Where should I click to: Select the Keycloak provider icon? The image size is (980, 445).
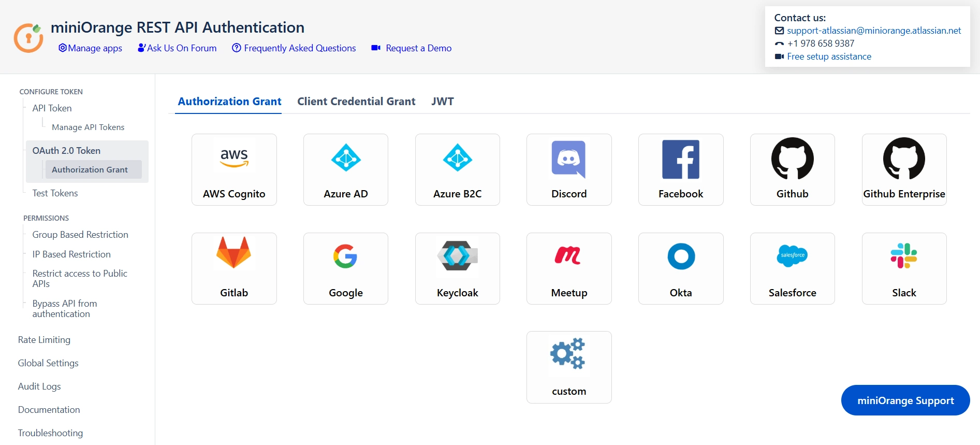coord(458,255)
